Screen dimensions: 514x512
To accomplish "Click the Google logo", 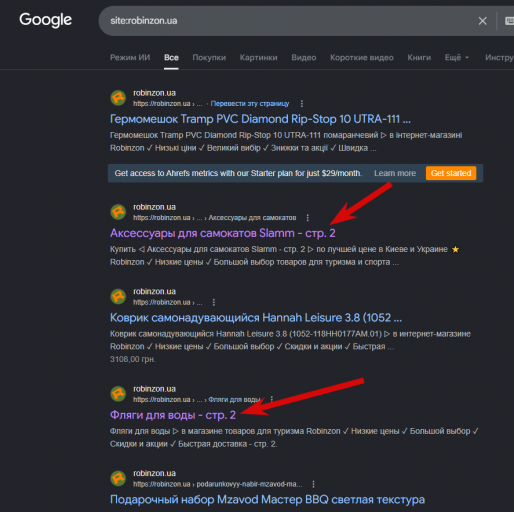I will 45,20.
